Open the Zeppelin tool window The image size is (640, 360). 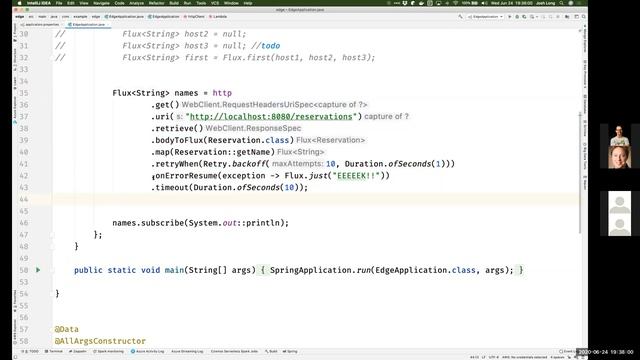pyautogui.click(x=78, y=351)
